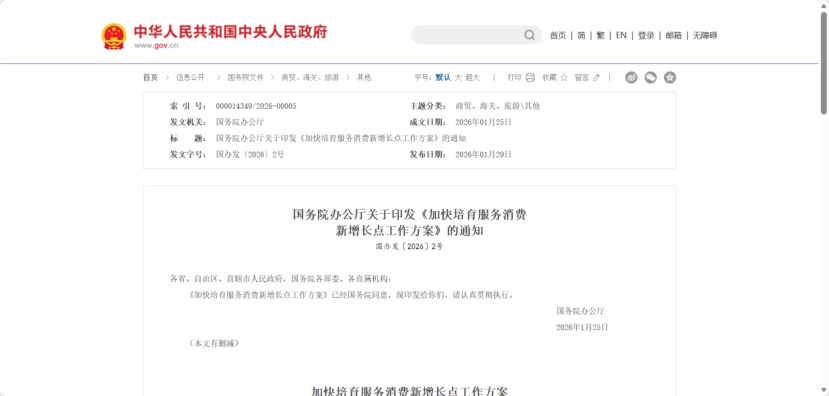The height and width of the screenshot is (396, 829).
Task: Click the 中华人民共和国中央人民政府 site title
Action: pyautogui.click(x=231, y=32)
